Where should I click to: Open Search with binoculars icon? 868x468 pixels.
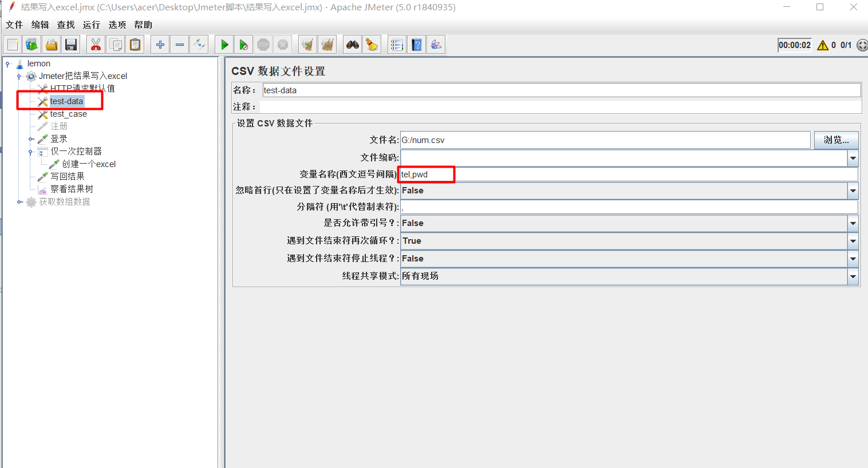pyautogui.click(x=353, y=45)
